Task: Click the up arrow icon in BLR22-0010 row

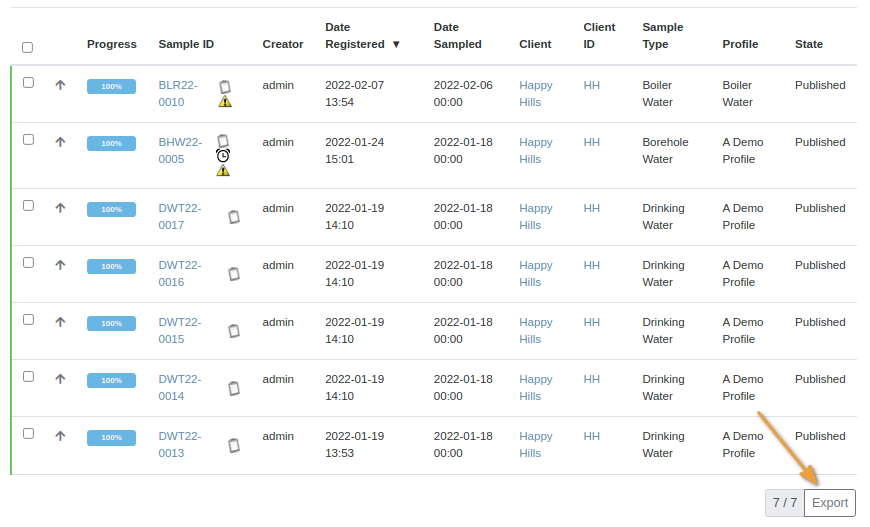Action: pos(60,85)
